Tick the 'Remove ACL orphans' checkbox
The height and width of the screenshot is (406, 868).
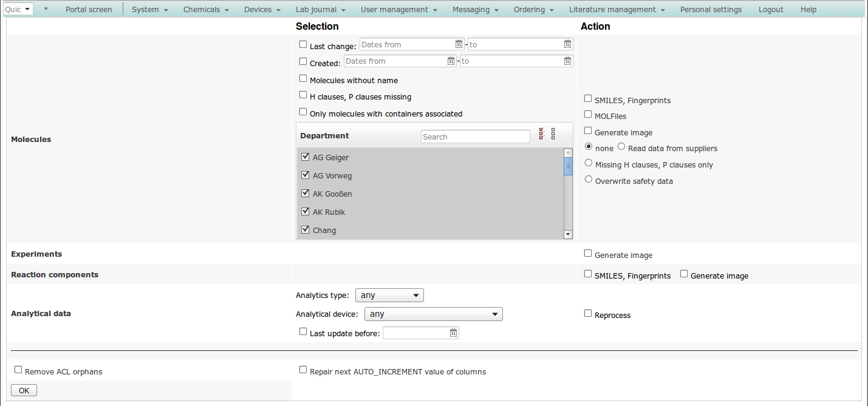click(18, 370)
